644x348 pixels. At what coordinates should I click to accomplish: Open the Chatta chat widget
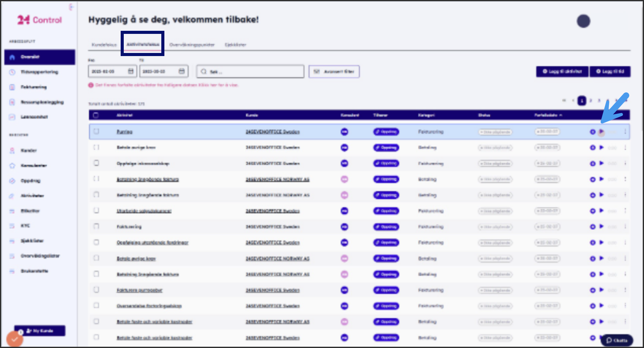click(617, 340)
